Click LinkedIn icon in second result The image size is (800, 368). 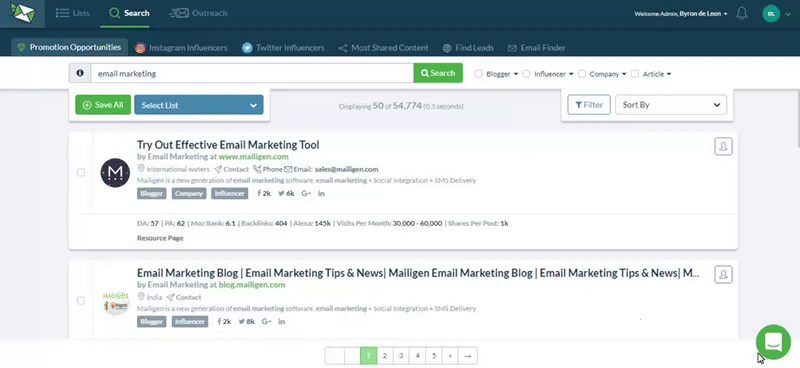pyautogui.click(x=282, y=322)
